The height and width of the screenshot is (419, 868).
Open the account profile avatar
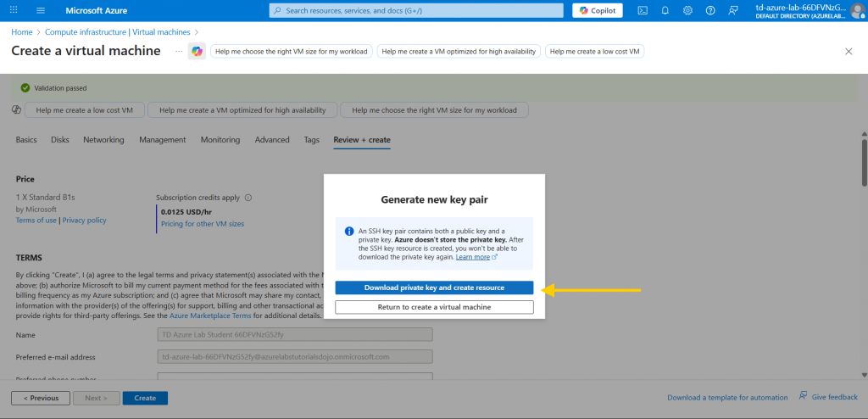click(858, 10)
